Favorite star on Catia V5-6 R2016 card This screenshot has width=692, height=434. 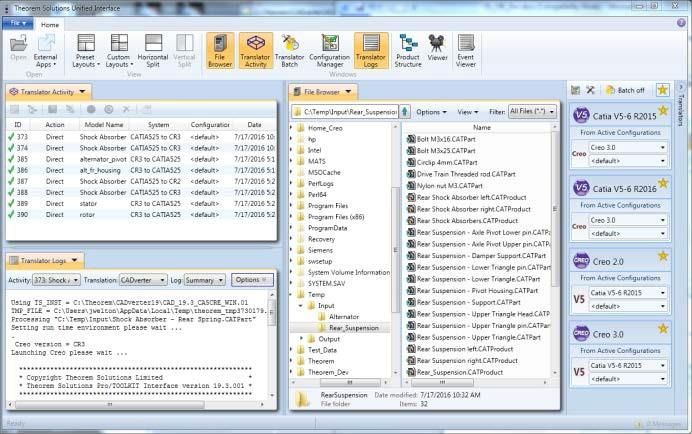coord(663,183)
